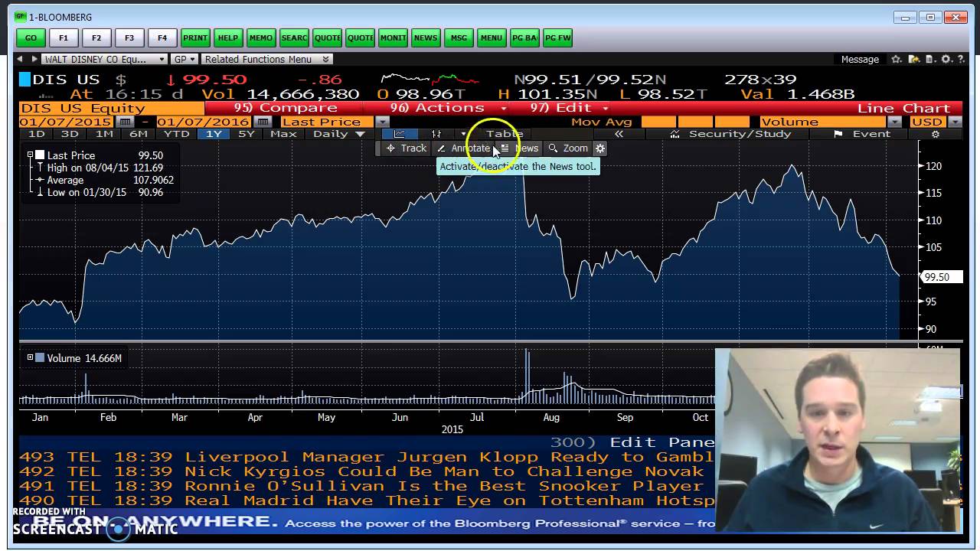
Task: Open the 95) Compare menu
Action: point(285,108)
